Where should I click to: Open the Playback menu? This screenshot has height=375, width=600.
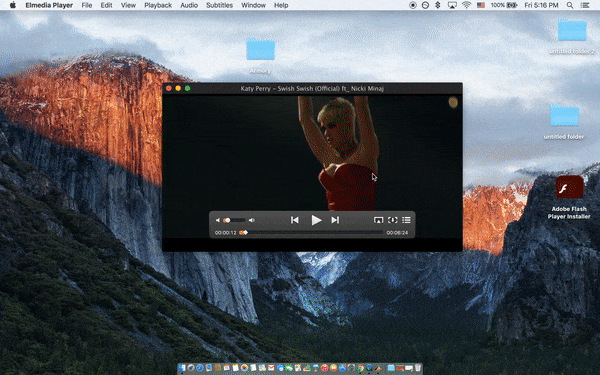158,5
